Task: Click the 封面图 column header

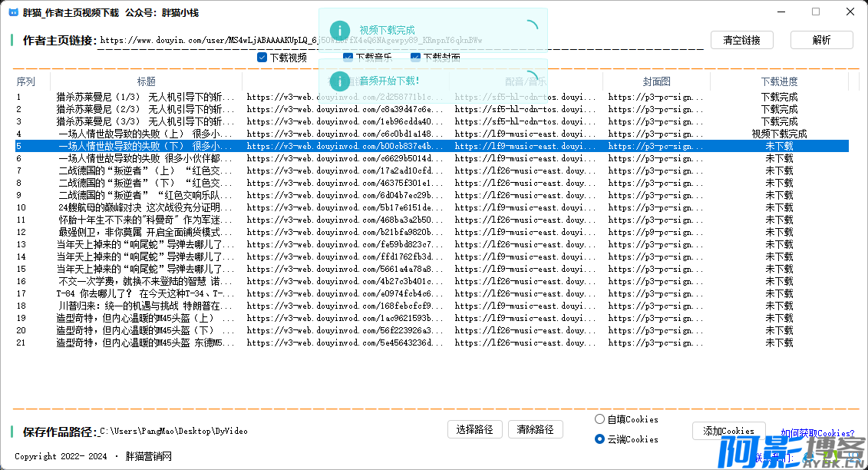Action: (656, 81)
